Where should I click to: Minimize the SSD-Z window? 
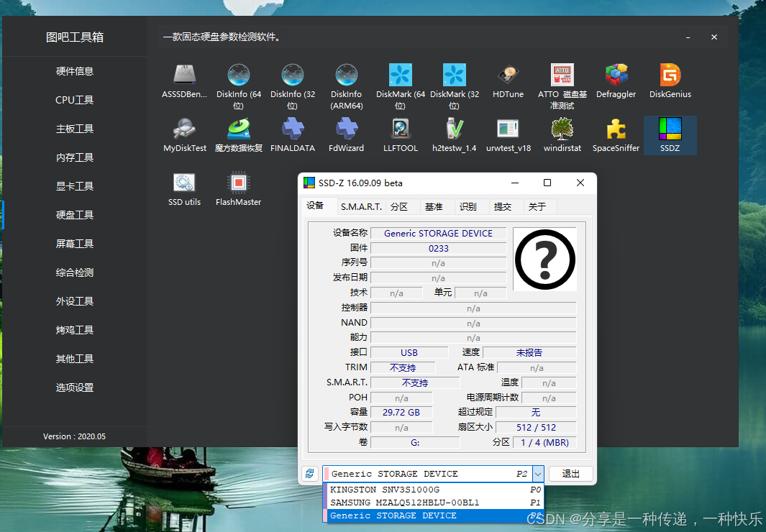515,183
